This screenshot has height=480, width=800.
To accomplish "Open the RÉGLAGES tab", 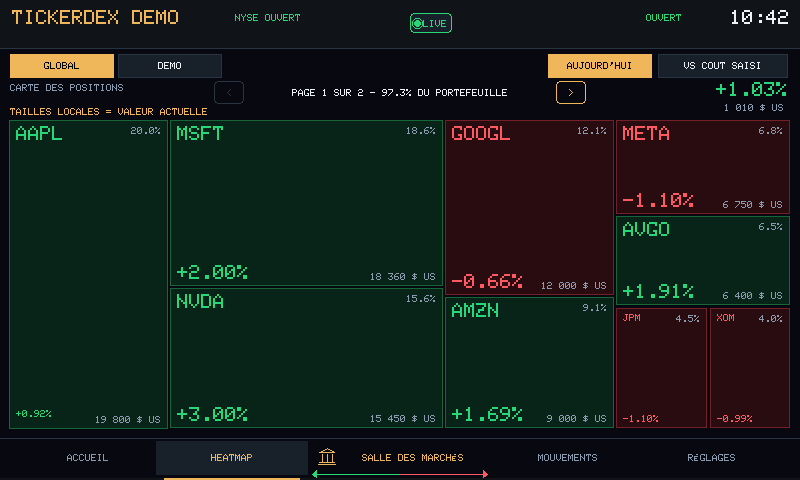I will coord(711,458).
